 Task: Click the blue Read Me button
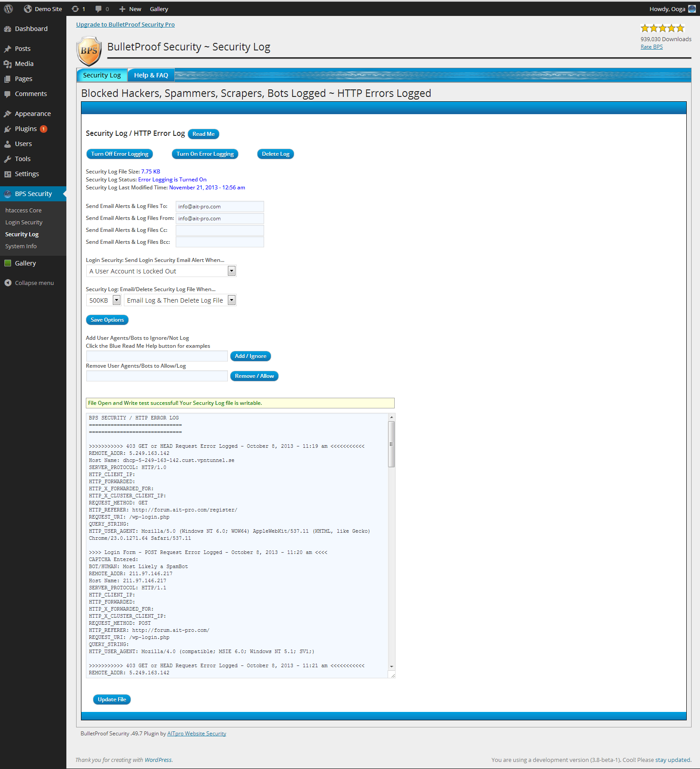(x=204, y=134)
